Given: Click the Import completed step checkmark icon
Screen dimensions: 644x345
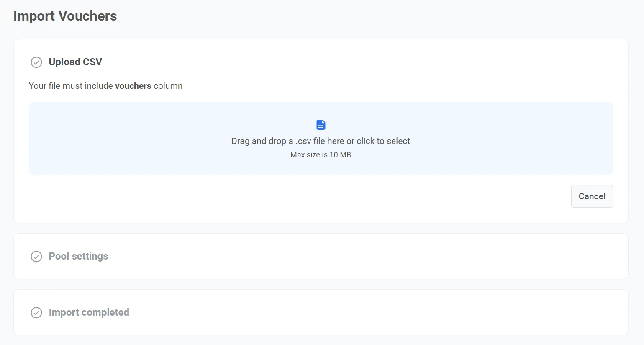Looking at the screenshot, I should 36,313.
